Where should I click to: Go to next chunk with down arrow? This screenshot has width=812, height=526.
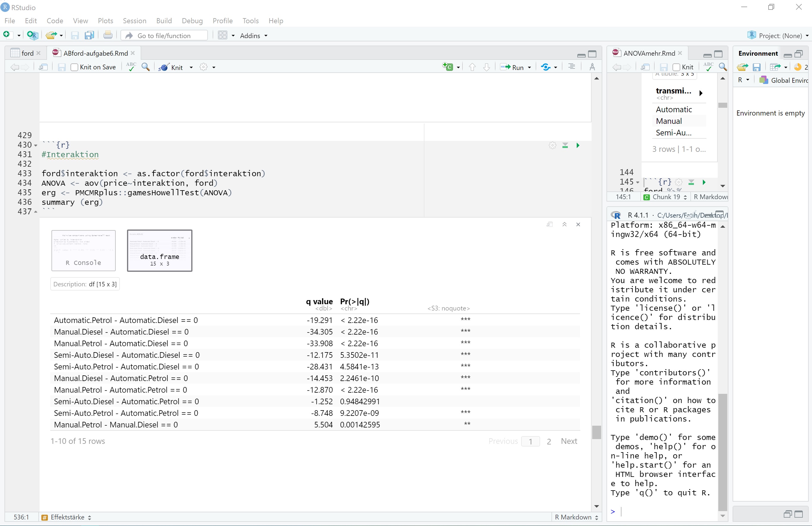tap(487, 67)
